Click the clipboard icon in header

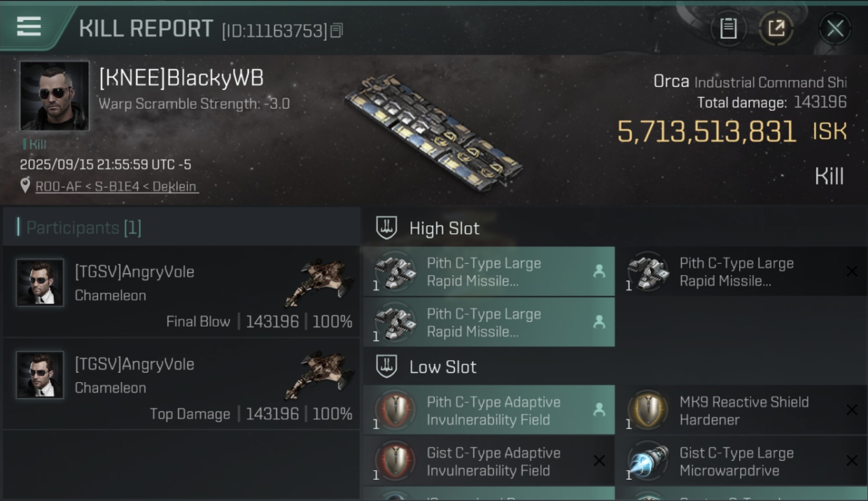[x=728, y=28]
